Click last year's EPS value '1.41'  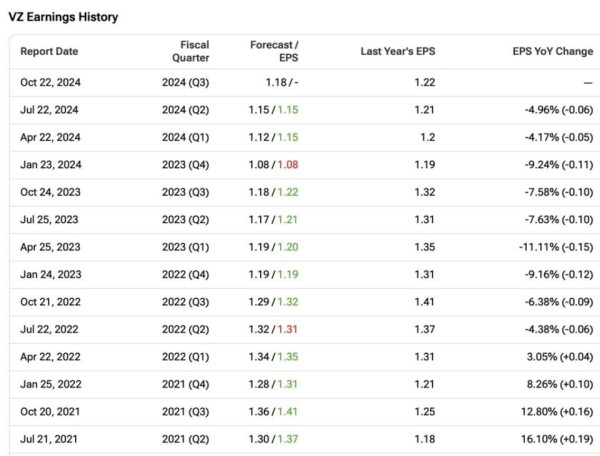(424, 302)
